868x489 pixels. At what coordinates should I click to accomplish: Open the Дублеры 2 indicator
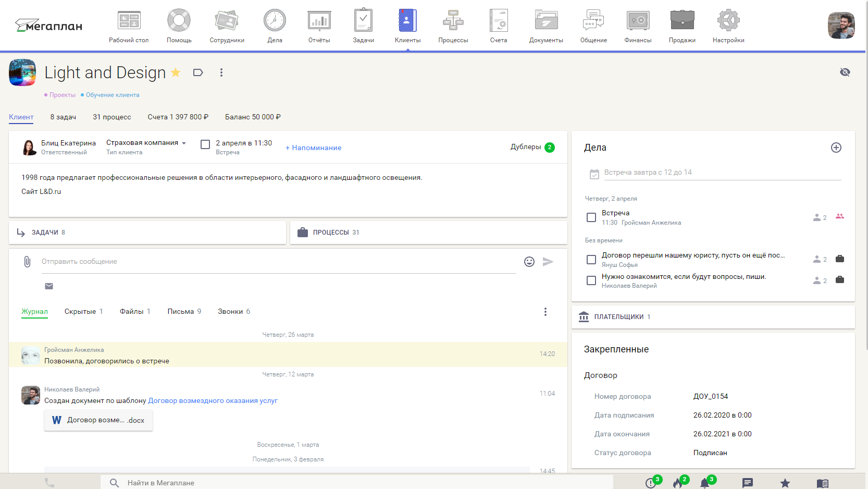(532, 147)
